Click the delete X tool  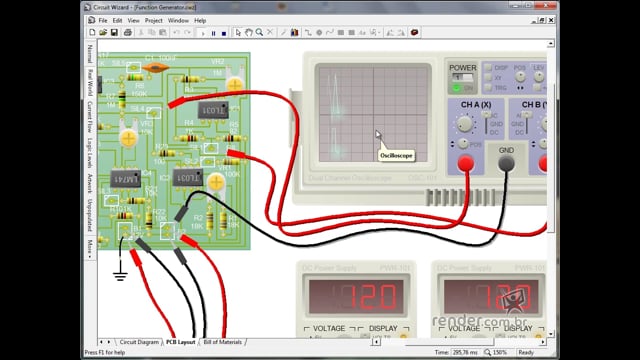pos(270,33)
